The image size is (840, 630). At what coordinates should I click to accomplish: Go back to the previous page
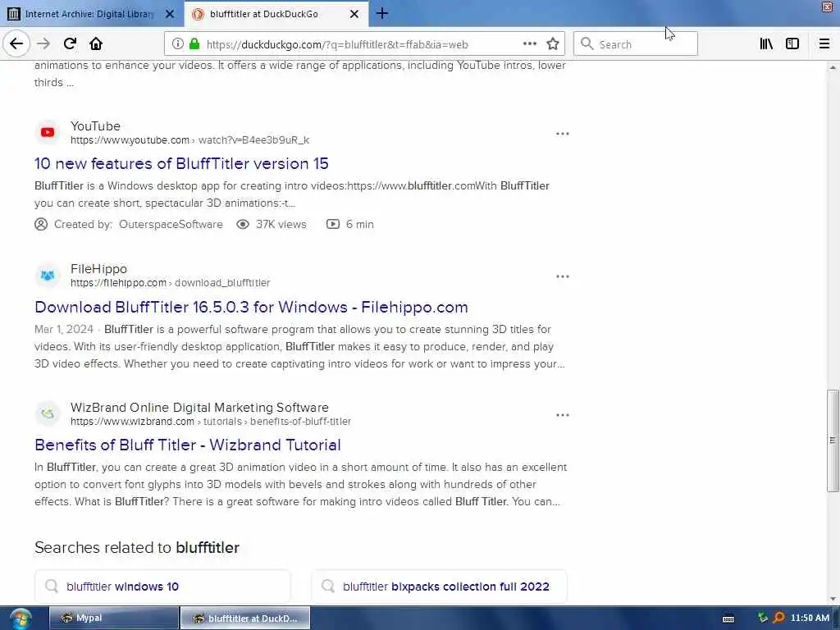pos(16,44)
